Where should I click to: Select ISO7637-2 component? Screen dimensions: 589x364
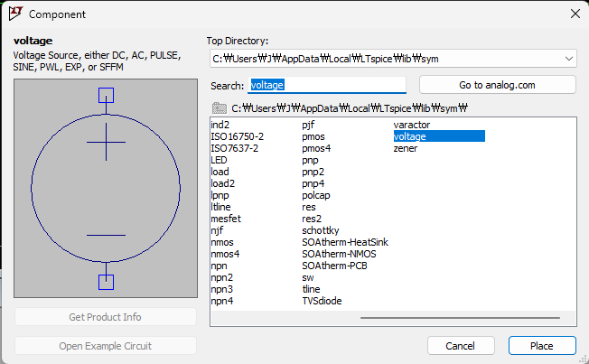[235, 148]
